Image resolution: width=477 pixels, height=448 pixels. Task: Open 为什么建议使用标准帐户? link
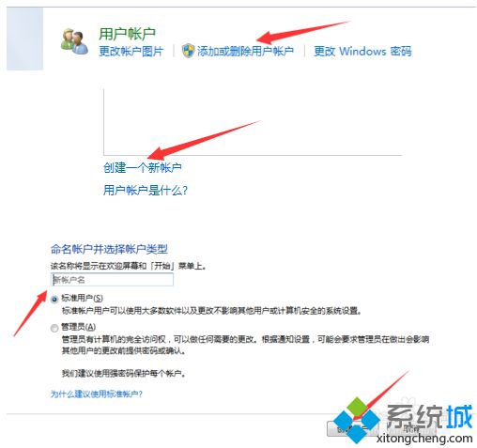tap(97, 394)
